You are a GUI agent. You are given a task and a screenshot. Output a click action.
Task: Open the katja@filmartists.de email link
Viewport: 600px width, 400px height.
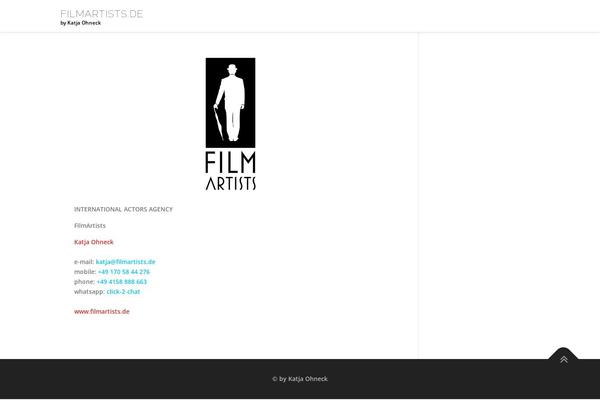[126, 262]
